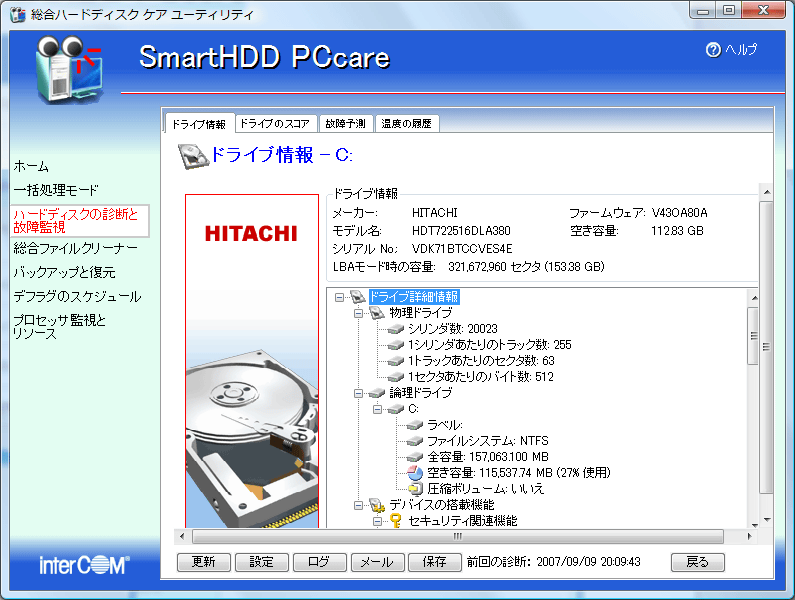The width and height of the screenshot is (795, 600).
Task: Click serial number VDK71BTCCVES4E
Action: pyautogui.click(x=462, y=249)
